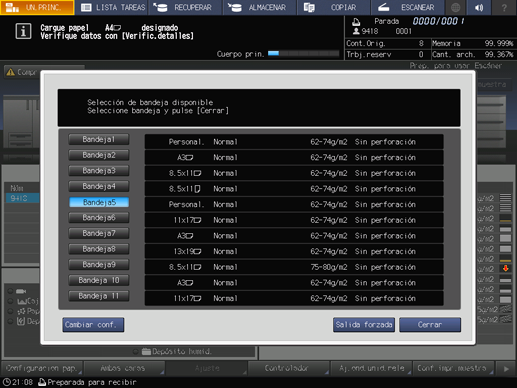Viewport: 517px width, 388px height.
Task: Open the ESCANEAR tab
Action: pos(407,7)
